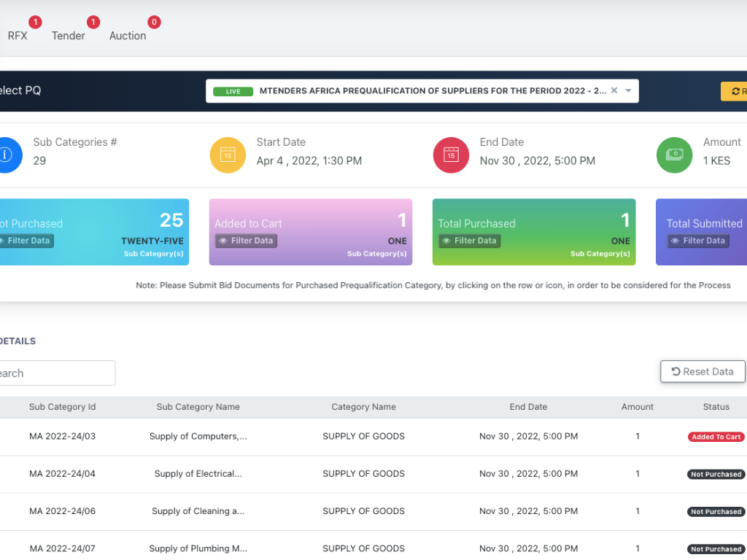Click the start date 'Apr 4 , 2022, 1:30 PM'
The width and height of the screenshot is (747, 560).
coord(309,161)
